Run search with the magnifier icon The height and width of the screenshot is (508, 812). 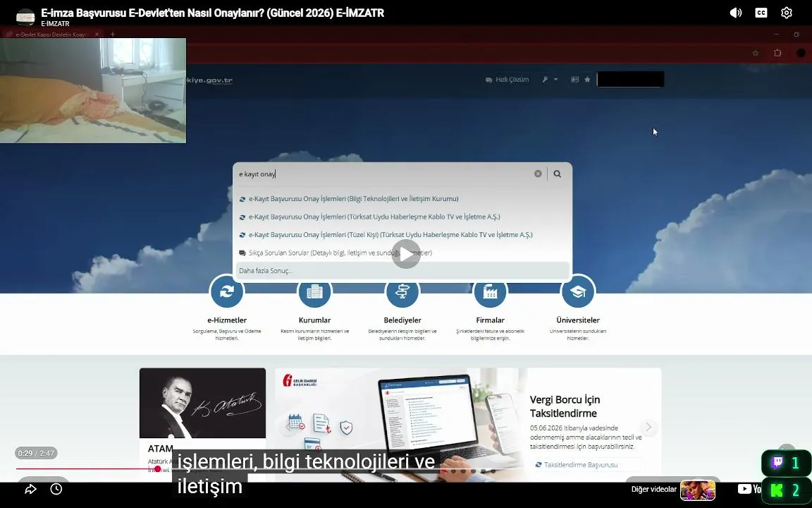(x=558, y=174)
